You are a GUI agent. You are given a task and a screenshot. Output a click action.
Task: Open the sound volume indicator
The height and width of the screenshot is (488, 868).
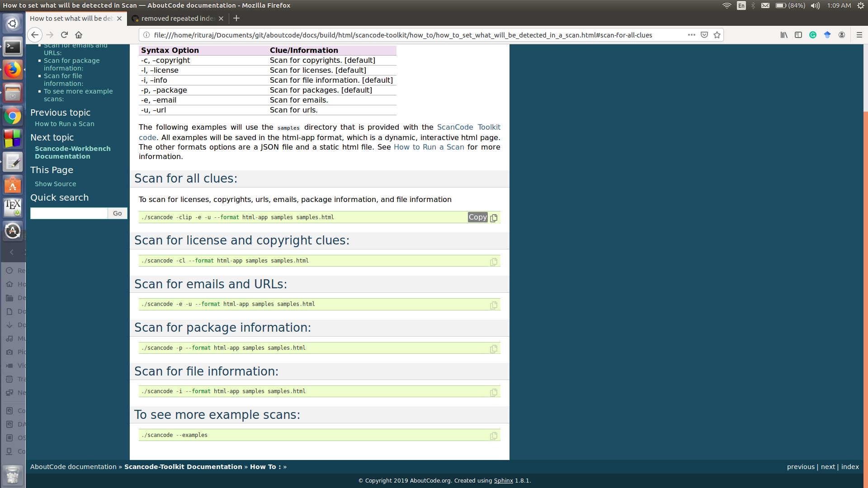tap(815, 5)
